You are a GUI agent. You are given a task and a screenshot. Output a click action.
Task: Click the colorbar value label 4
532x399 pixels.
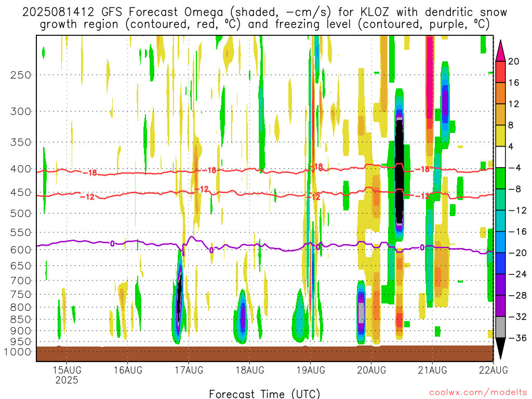pos(511,147)
